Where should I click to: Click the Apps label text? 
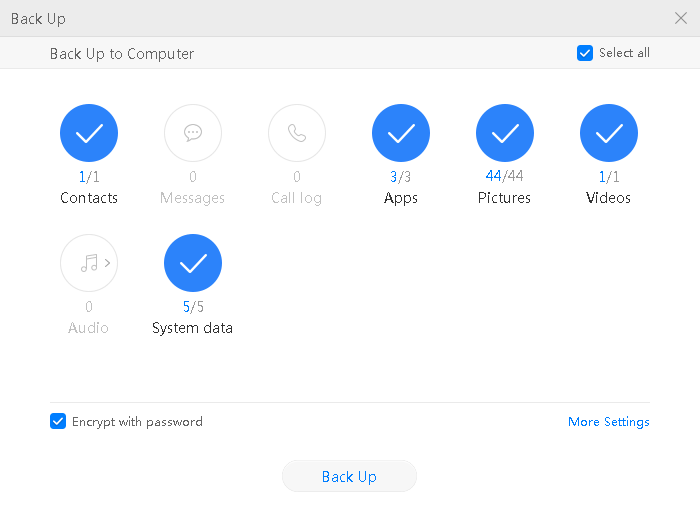tap(401, 198)
